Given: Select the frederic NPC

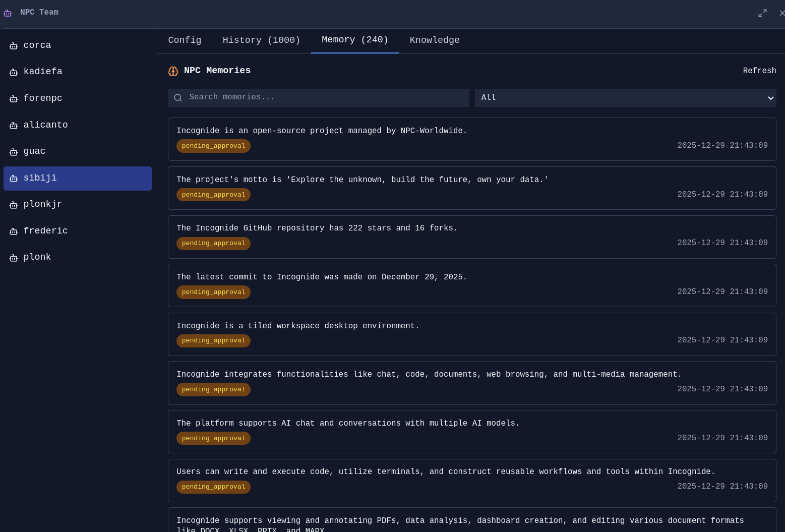Looking at the screenshot, I should click(x=78, y=231).
